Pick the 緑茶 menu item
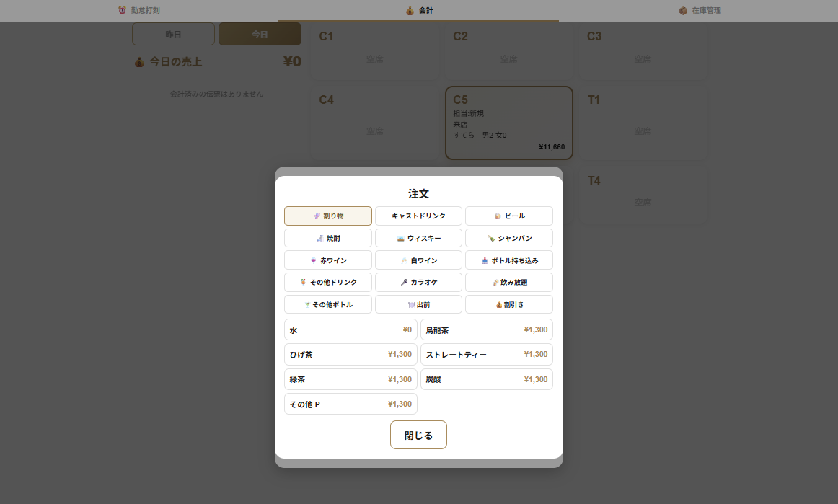This screenshot has height=504, width=838. pyautogui.click(x=350, y=379)
